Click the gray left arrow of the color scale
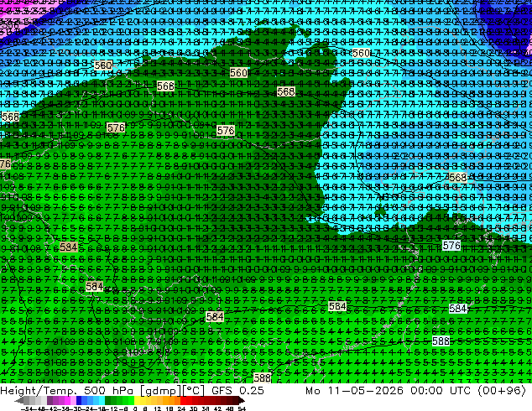 pyautogui.click(x=19, y=401)
